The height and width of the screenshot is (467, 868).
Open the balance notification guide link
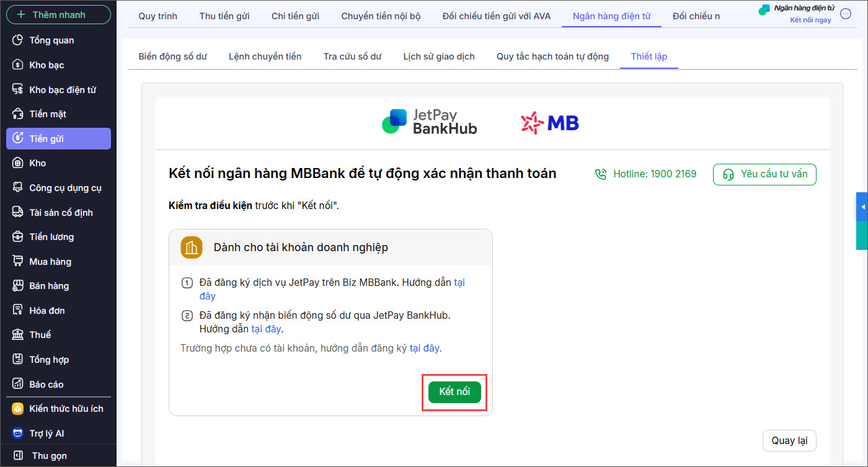point(266,329)
